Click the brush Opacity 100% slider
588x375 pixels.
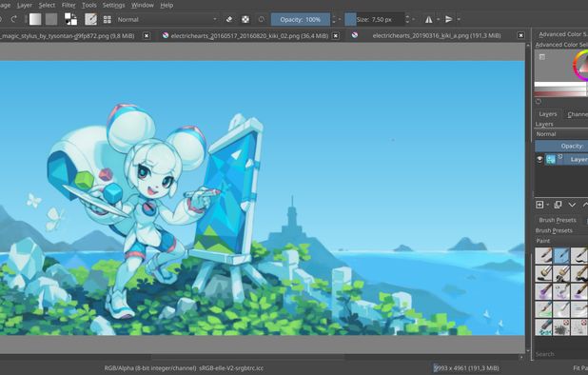pos(301,19)
